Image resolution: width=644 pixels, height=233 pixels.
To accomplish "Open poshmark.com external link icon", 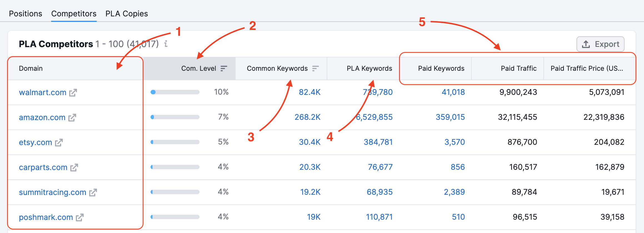I will pos(80,217).
